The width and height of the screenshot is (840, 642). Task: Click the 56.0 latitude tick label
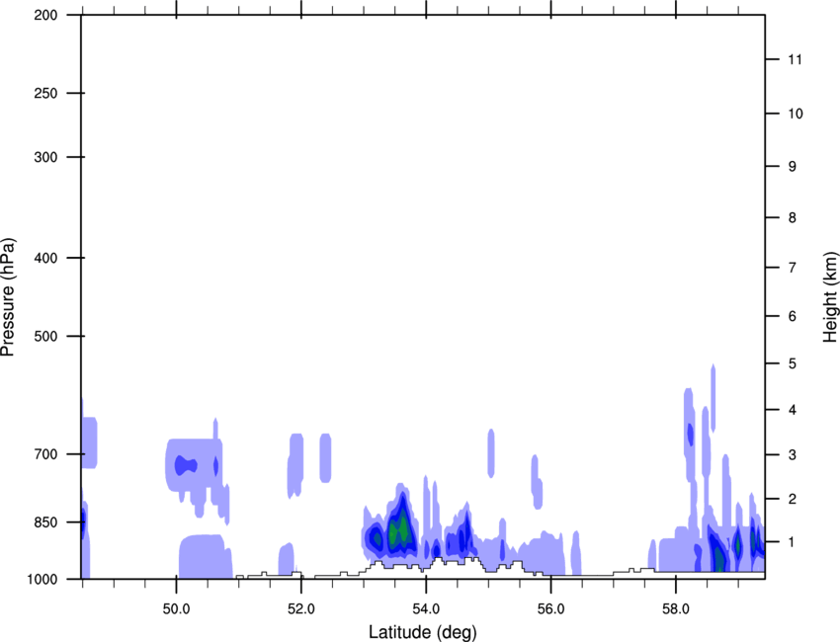tap(550, 609)
